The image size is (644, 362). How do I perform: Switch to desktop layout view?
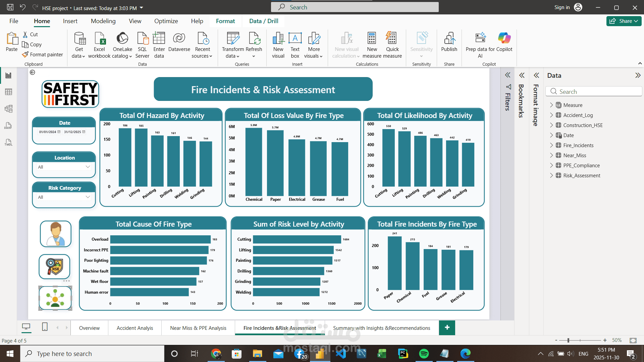[x=26, y=327]
